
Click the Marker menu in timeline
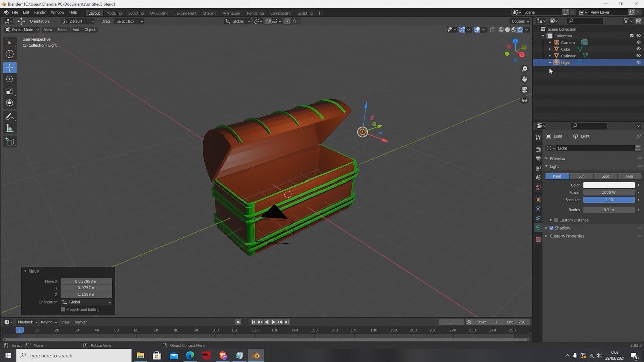coord(80,322)
